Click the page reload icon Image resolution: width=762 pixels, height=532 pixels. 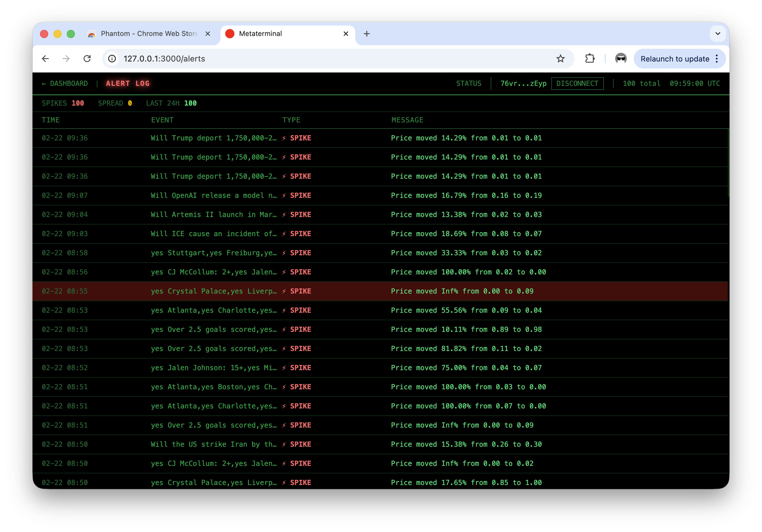87,59
